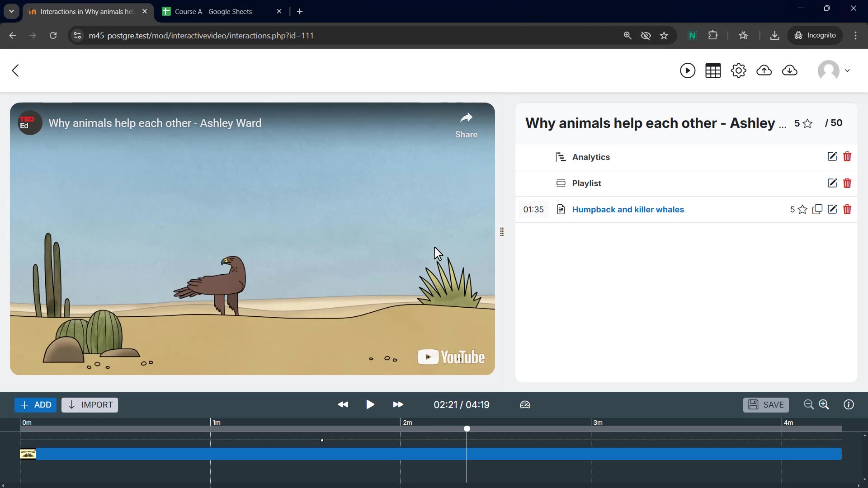Delete the Humpback and killer whales interaction

[x=847, y=209]
